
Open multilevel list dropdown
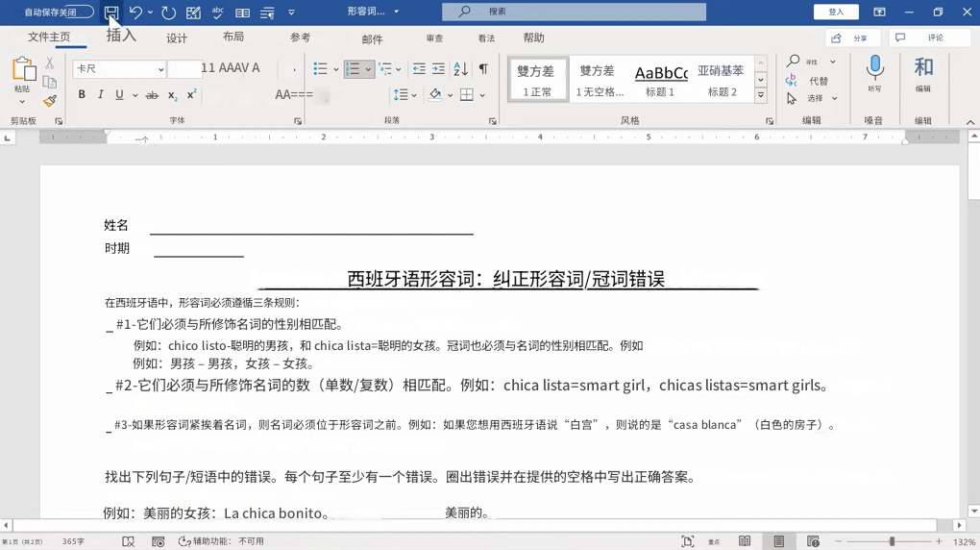(398, 69)
